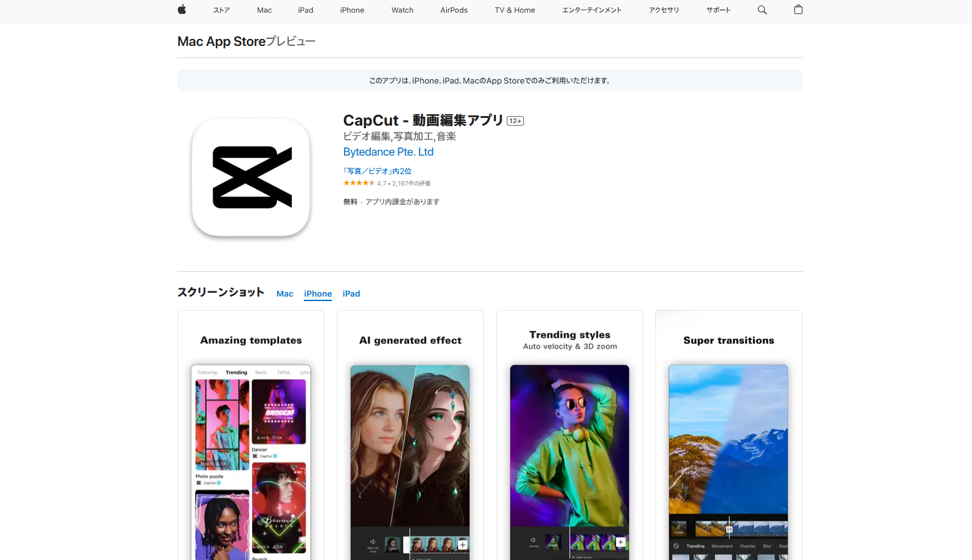Switch to the Mac screenshots tab
This screenshot has height=560, width=972.
coord(285,293)
